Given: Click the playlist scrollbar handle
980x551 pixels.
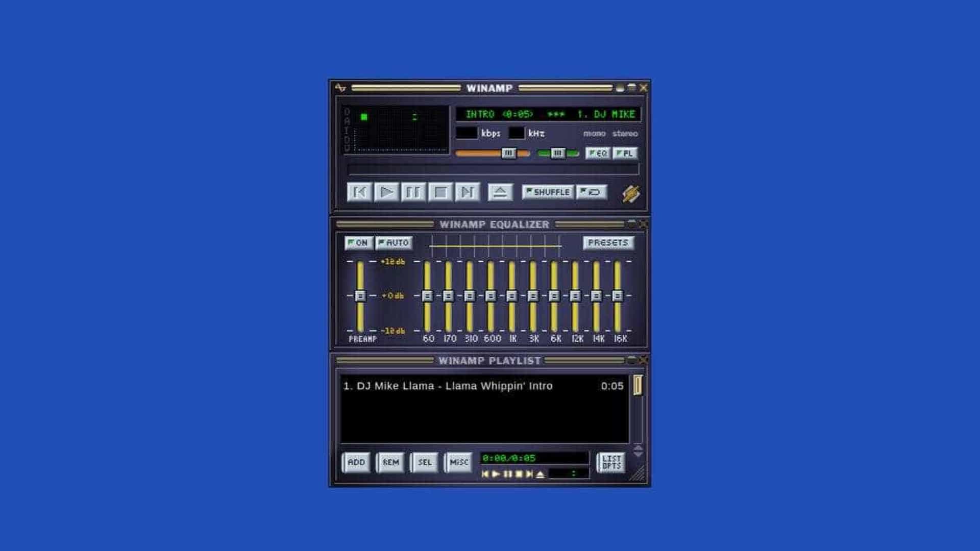Looking at the screenshot, I should 638,385.
